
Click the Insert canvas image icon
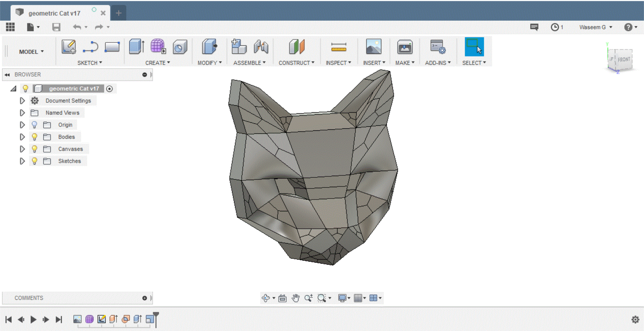(373, 47)
